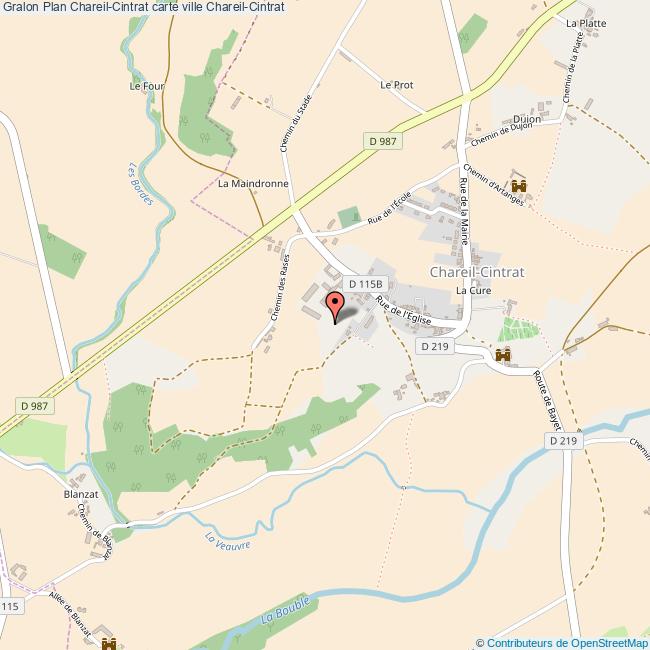This screenshot has width=650, height=650.
Task: Click the D 219 shield near Route de Bayet
Action: pyautogui.click(x=563, y=441)
